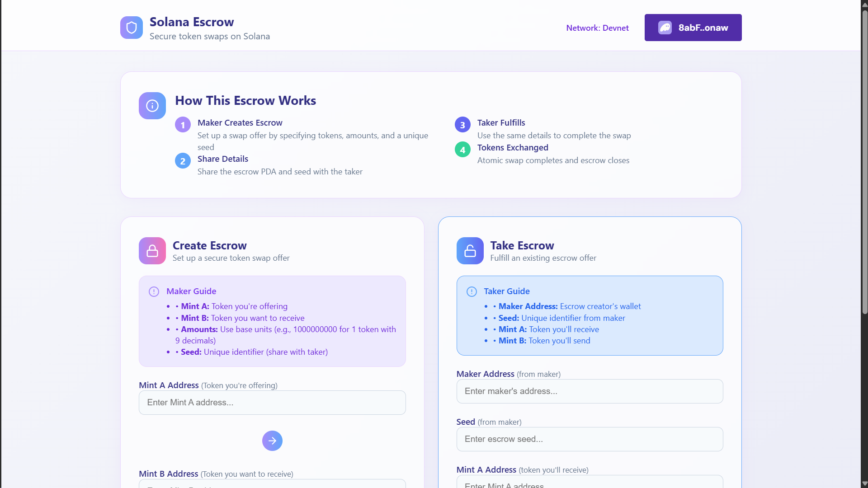Click the step 4 Tokens Exchanged badge
Viewport: 868px width, 488px height.
coord(462,150)
